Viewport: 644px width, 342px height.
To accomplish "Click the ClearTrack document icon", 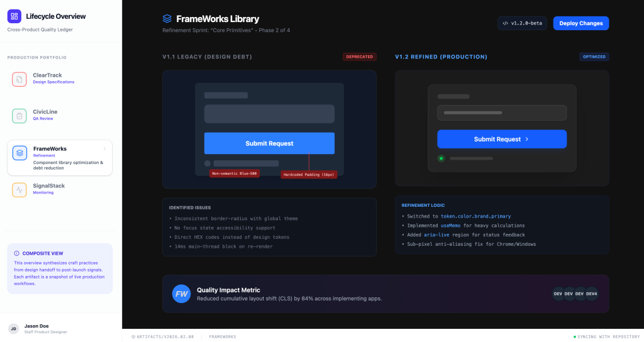I will coord(19,79).
